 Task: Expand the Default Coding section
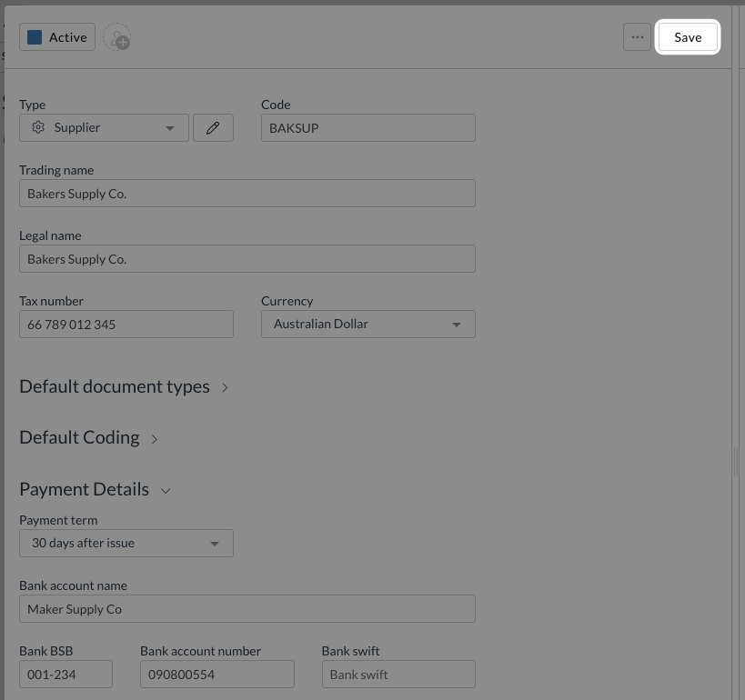[x=89, y=438]
